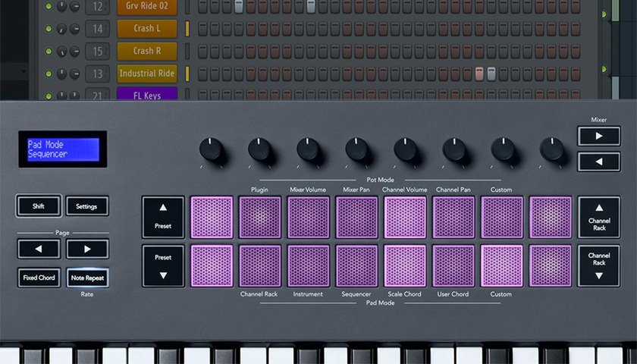Click the pot knob above the Plugin label
Image resolution: width=637 pixels, height=364 pixels.
point(259,149)
